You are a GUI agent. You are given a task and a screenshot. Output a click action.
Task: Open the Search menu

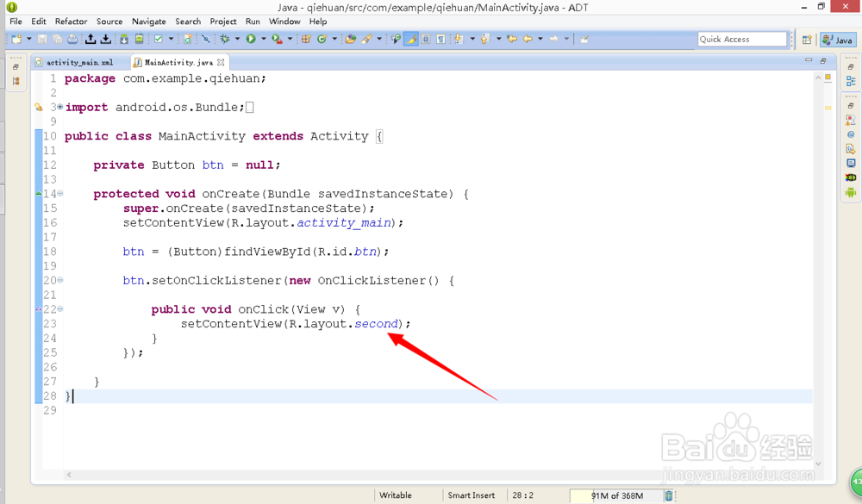coord(188,22)
